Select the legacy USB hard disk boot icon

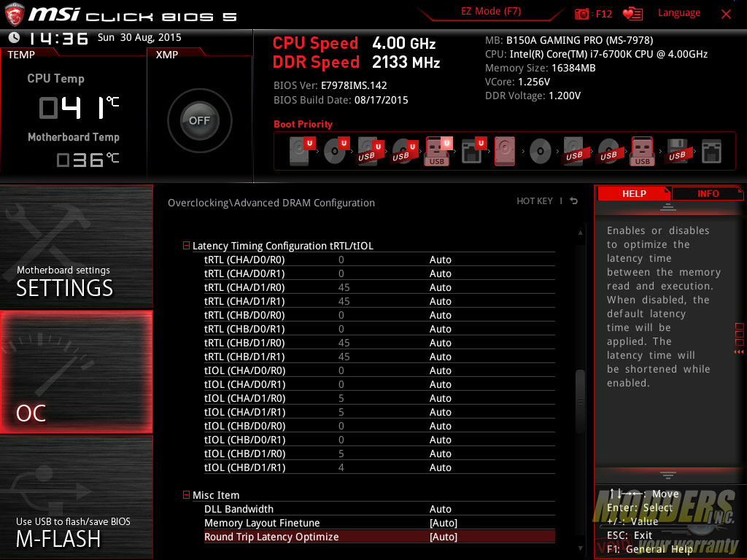pyautogui.click(x=574, y=151)
